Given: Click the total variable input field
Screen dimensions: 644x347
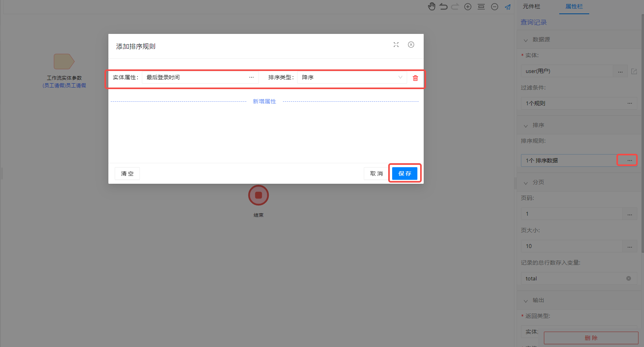Looking at the screenshot, I should [x=579, y=278].
